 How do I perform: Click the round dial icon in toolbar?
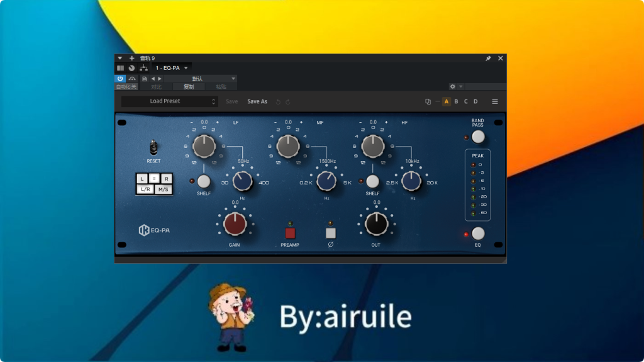(x=131, y=68)
